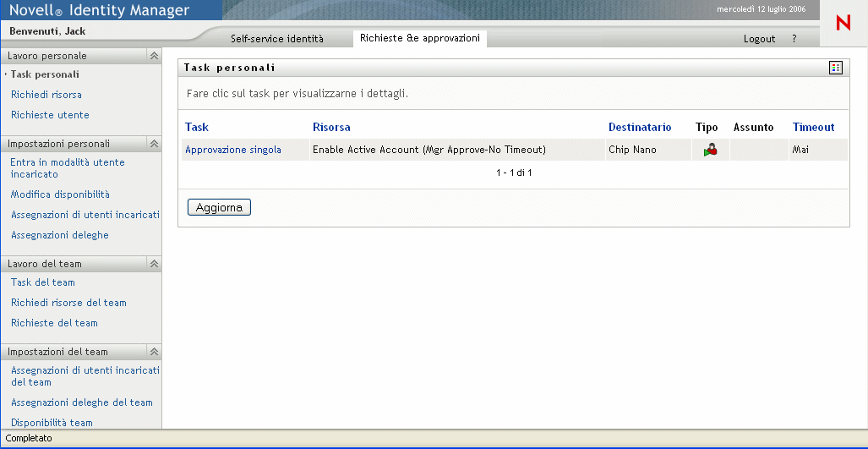The width and height of the screenshot is (868, 449).
Task: Click the Assunto column header
Action: coord(753,128)
